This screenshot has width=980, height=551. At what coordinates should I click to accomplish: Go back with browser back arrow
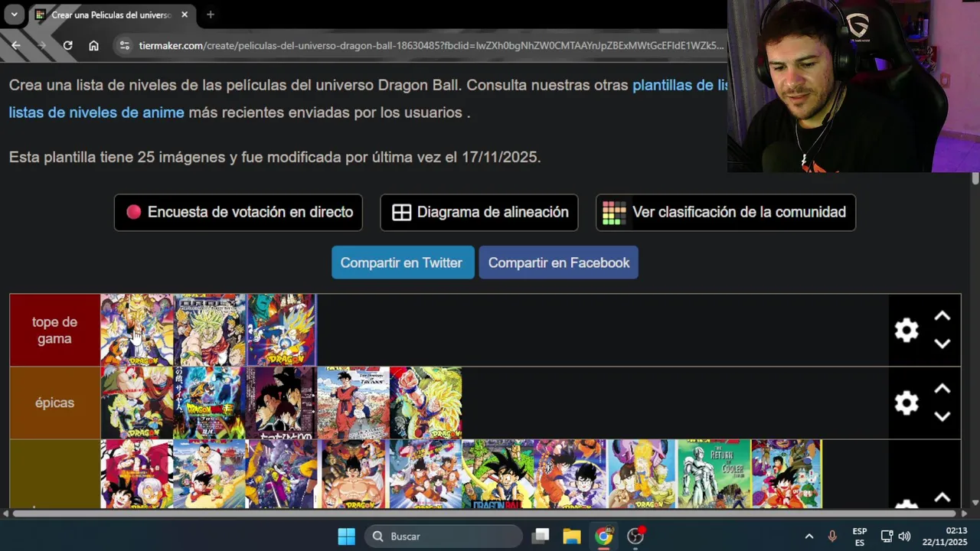pyautogui.click(x=15, y=45)
